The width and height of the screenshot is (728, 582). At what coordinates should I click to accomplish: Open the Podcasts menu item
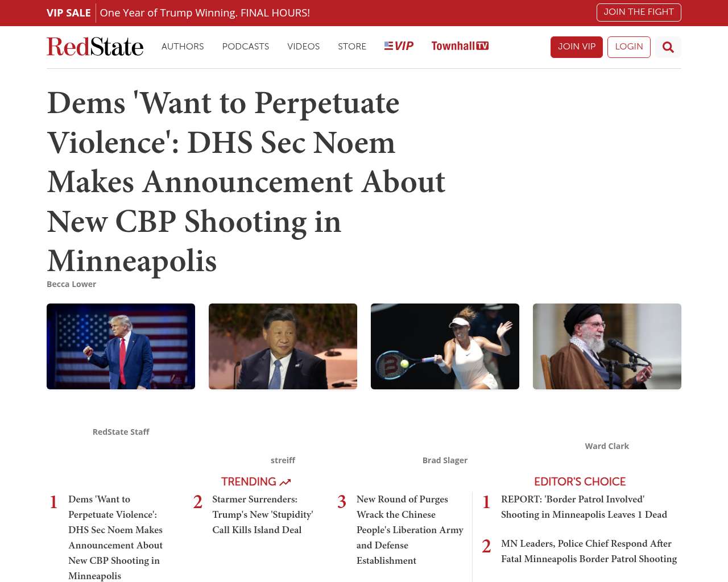[x=246, y=47]
